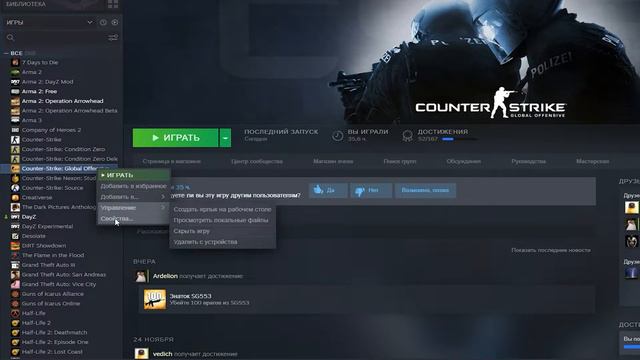Click the Company of Heroes 2 icon
Screen dimensions: 640x360
tap(15, 130)
